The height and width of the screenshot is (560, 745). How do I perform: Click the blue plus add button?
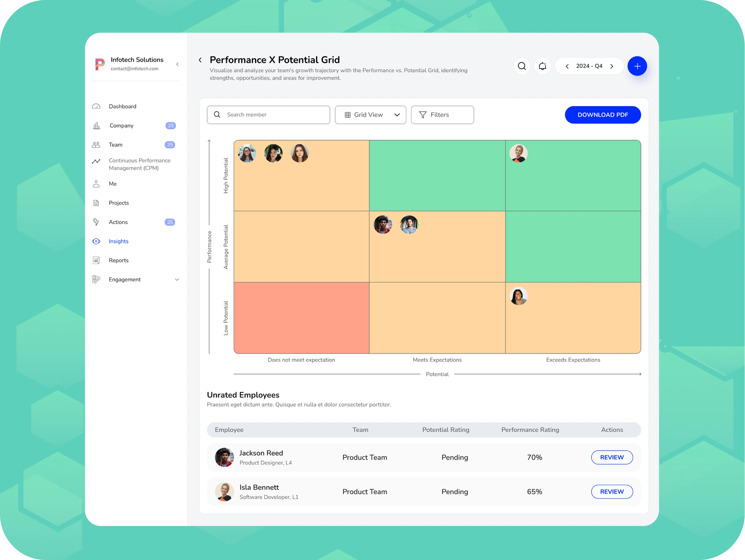(637, 66)
